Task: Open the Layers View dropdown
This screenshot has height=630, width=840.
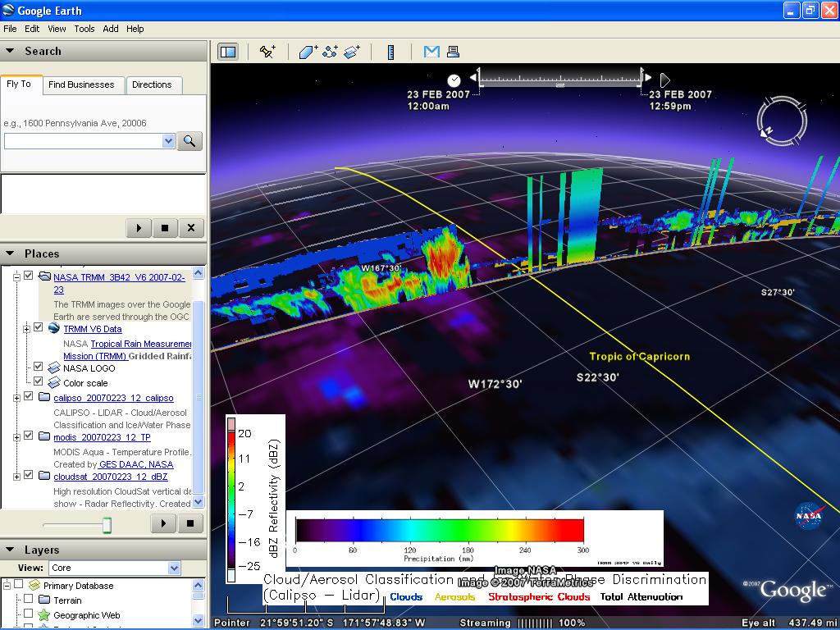Action: click(174, 568)
